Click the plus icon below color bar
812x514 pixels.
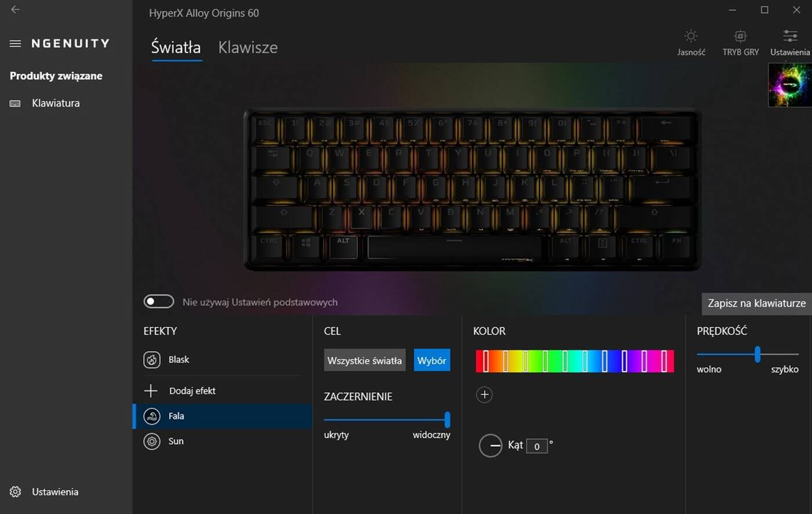point(484,395)
